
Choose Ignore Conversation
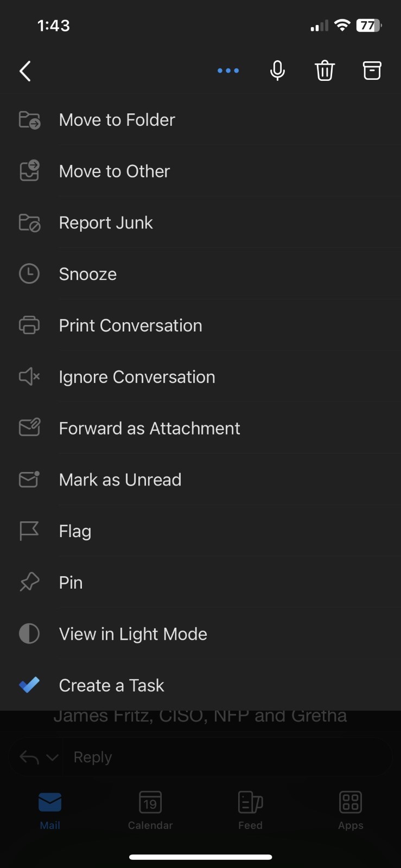pos(137,377)
